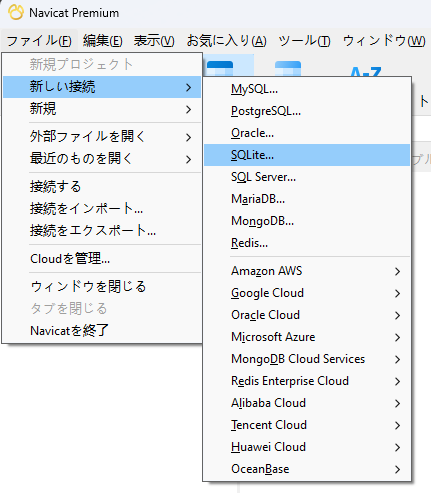
Task: Choose 接続をエクスポート... option
Action: 102,231
